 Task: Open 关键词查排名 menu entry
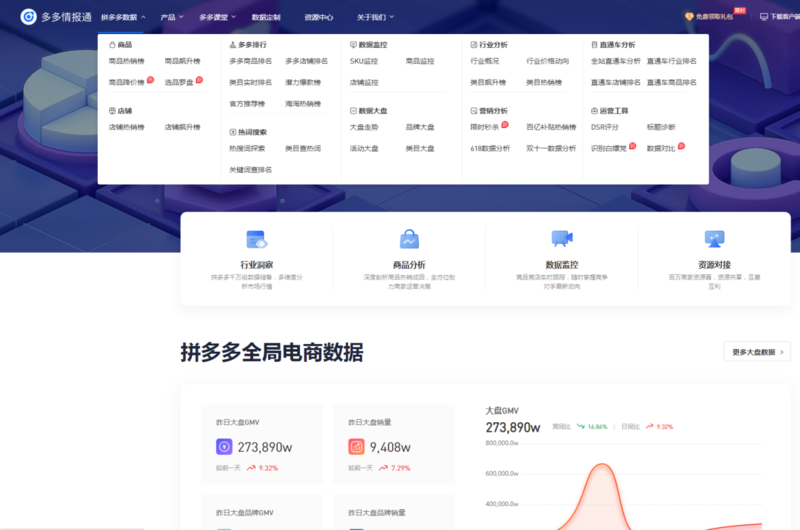pyautogui.click(x=251, y=170)
